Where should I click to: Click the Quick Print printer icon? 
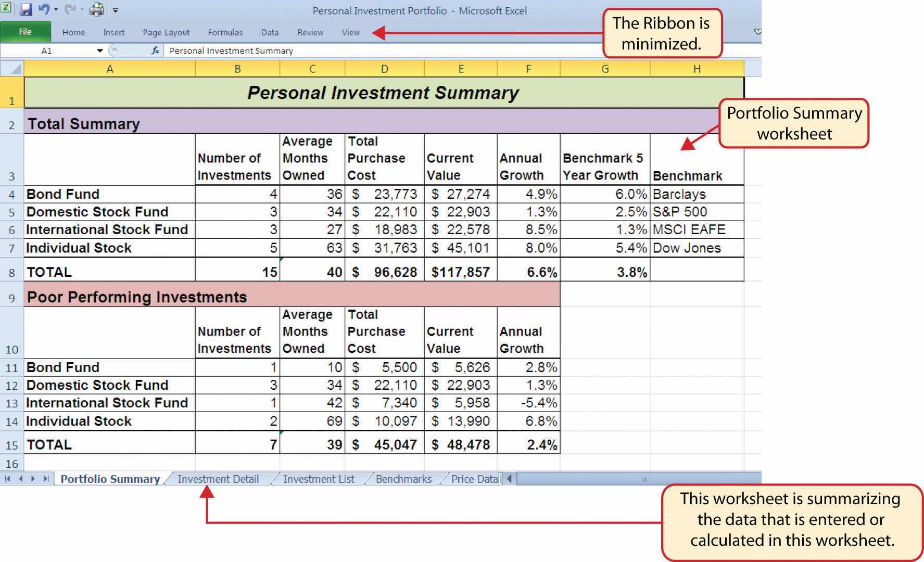pos(96,9)
